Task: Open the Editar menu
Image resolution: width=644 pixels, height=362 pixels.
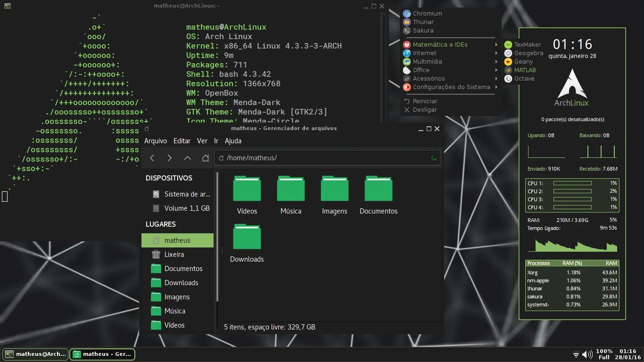Action: (182, 141)
